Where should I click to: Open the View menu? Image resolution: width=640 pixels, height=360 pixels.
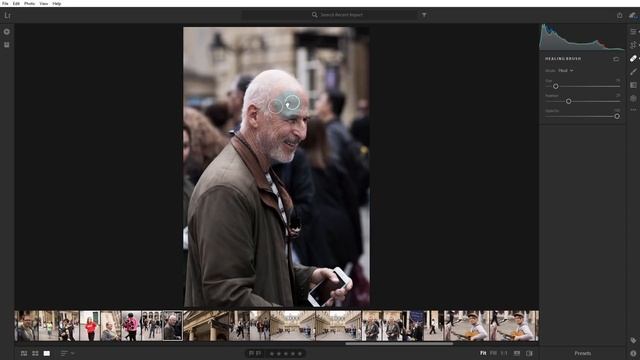(44, 3)
